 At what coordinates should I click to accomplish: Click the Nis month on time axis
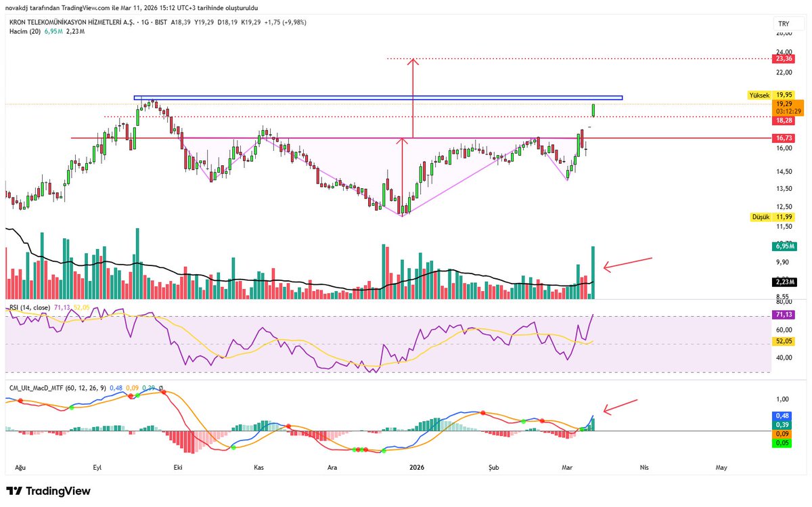point(645,467)
